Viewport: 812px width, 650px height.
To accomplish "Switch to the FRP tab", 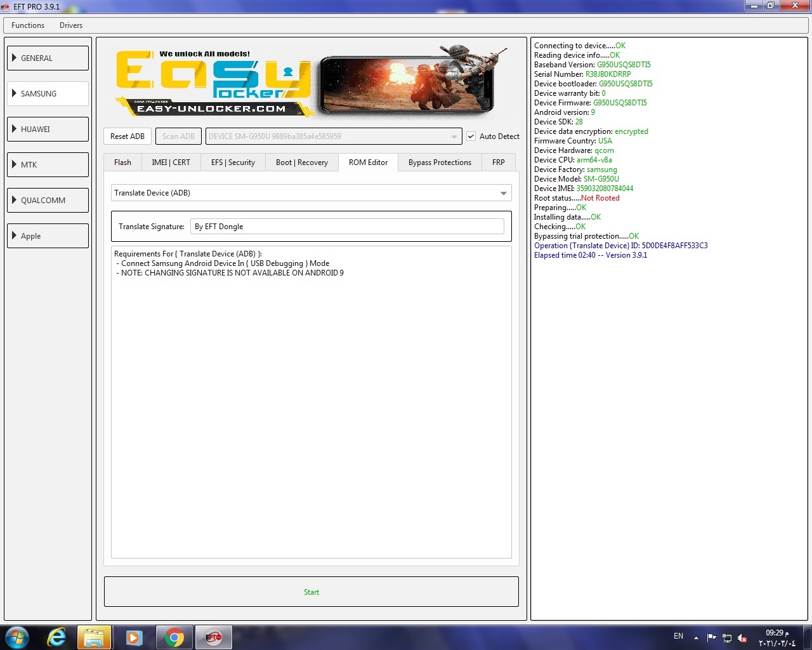I will [499, 162].
